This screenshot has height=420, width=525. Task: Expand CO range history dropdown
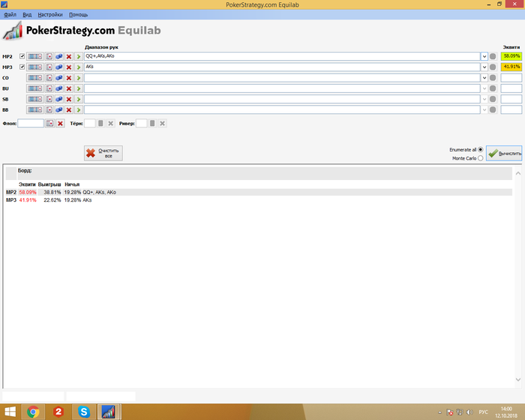484,78
